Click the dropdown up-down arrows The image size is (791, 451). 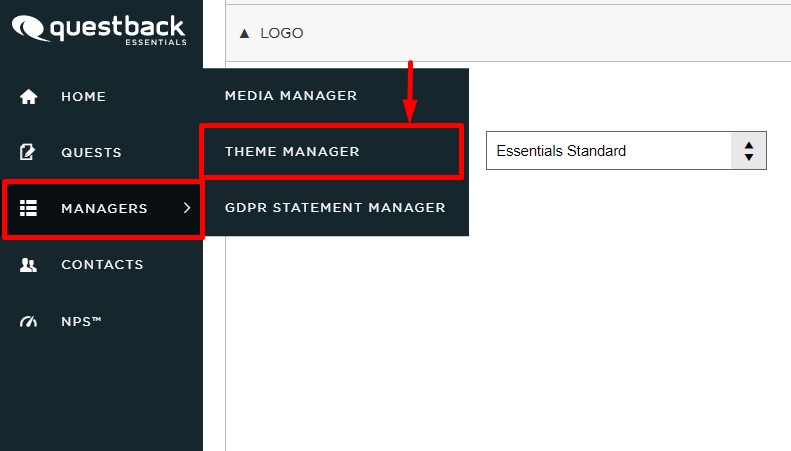pyautogui.click(x=749, y=151)
